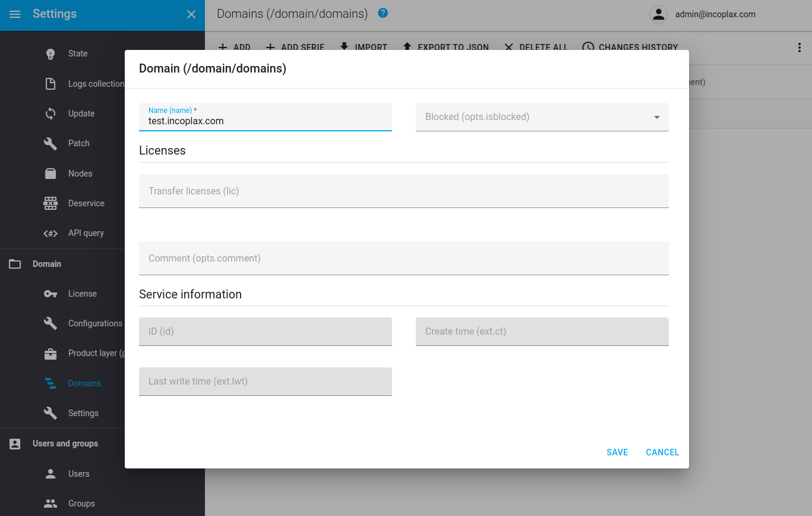Click the License key icon
Image resolution: width=812 pixels, height=516 pixels.
click(50, 294)
